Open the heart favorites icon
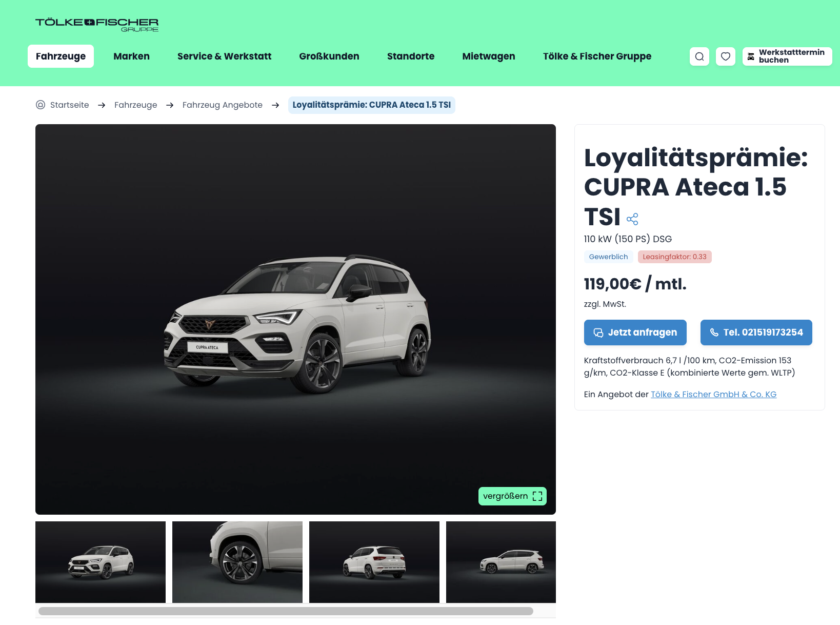 [726, 56]
